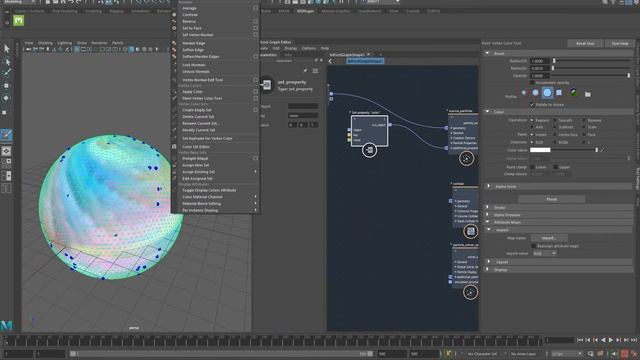Choose the highlighted soft round brush profile
Screen dimensions: 640x360
547,93
